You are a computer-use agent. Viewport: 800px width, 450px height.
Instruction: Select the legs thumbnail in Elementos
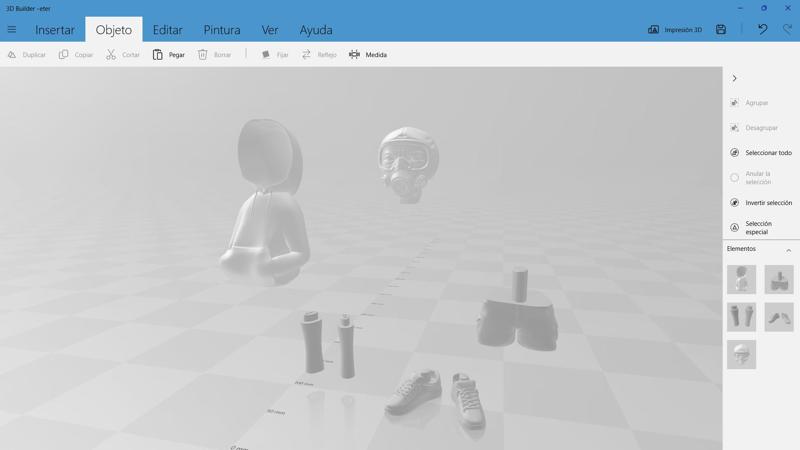[741, 317]
